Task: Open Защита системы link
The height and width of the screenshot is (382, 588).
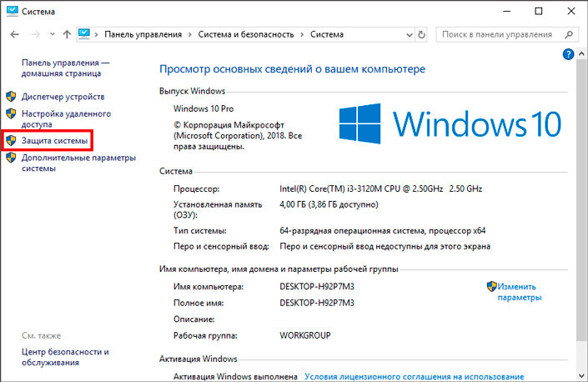Action: pos(54,141)
